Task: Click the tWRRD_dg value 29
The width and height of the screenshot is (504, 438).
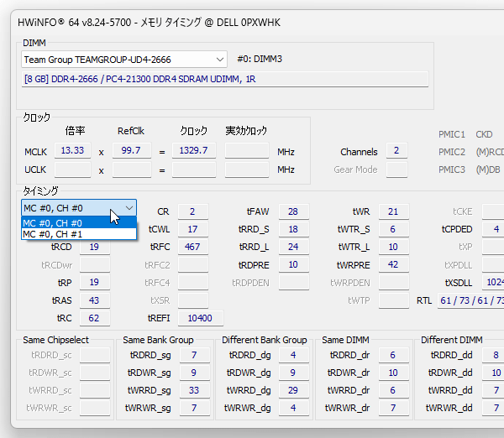Action: [x=294, y=390]
